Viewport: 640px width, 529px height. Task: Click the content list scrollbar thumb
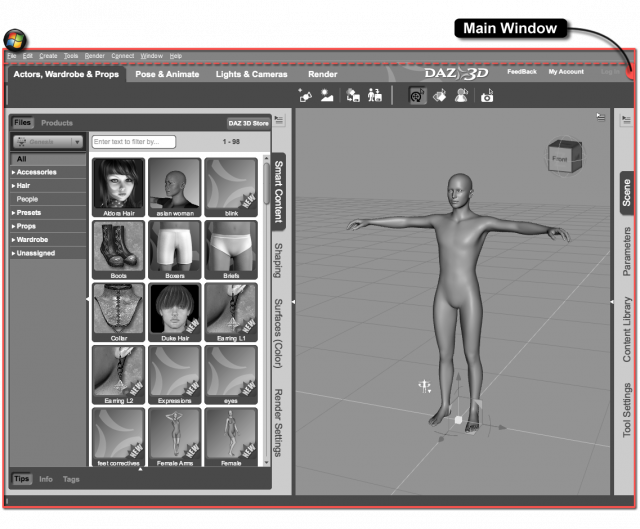[x=267, y=183]
